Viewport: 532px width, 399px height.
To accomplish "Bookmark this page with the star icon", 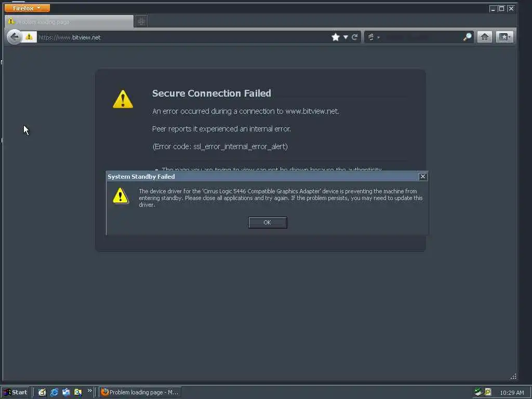I will coord(336,37).
